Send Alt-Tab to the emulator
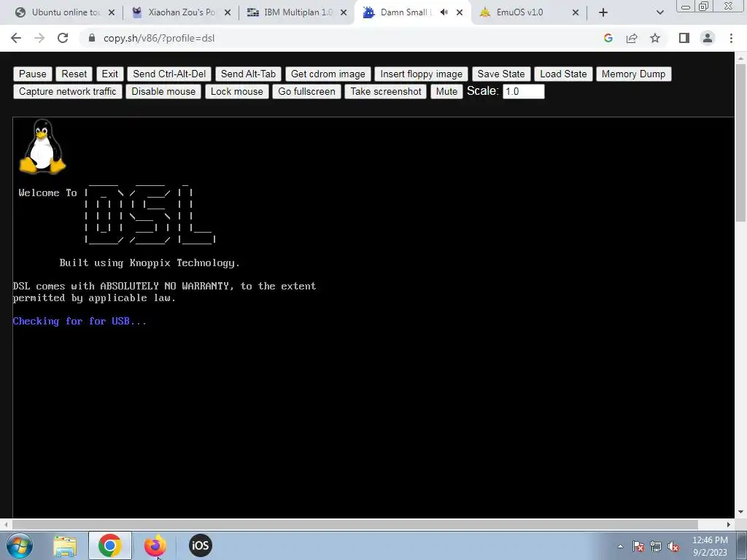This screenshot has width=747, height=560. [x=248, y=74]
